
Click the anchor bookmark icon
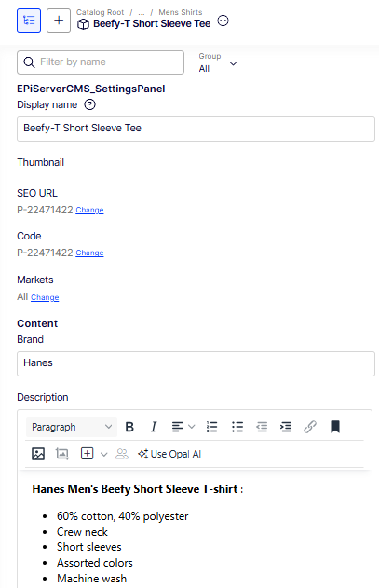335,427
